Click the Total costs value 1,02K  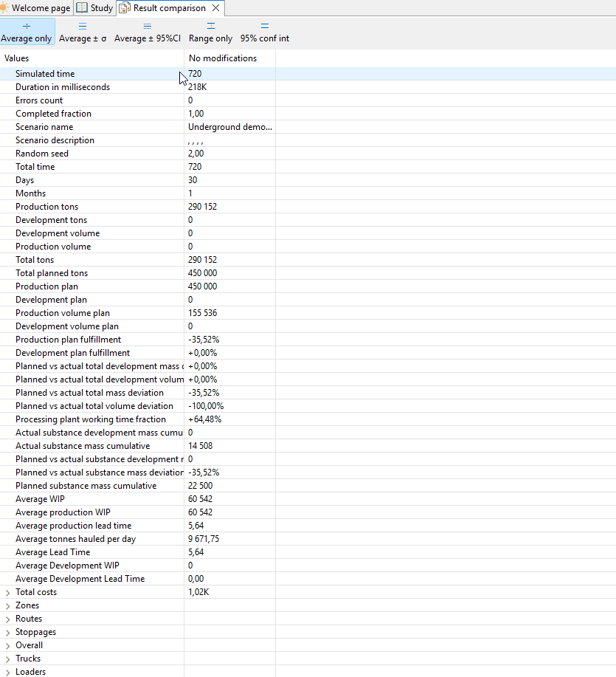[198, 592]
